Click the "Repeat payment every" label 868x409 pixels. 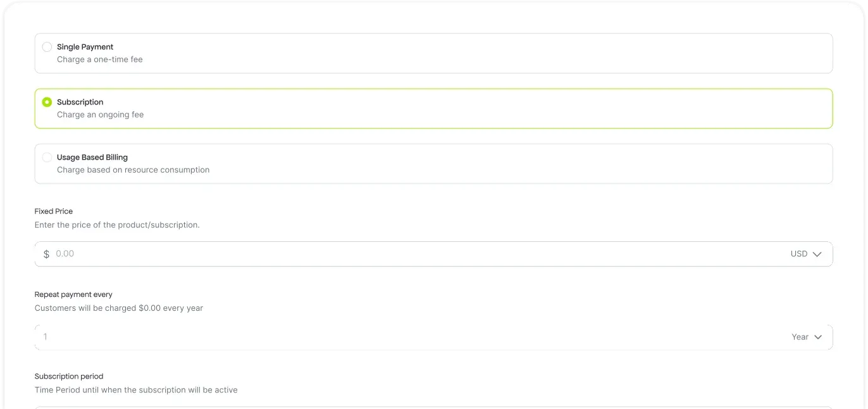pos(73,294)
